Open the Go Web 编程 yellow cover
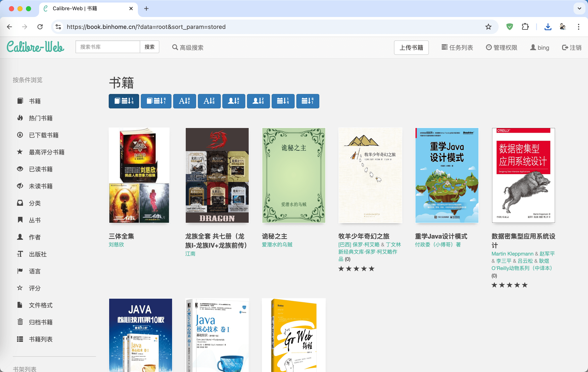The height and width of the screenshot is (372, 588). click(294, 335)
